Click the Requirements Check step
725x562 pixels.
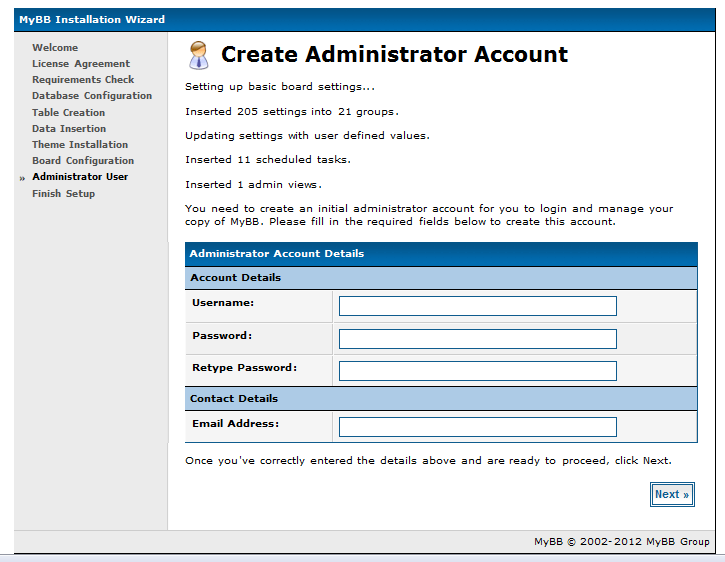click(83, 80)
